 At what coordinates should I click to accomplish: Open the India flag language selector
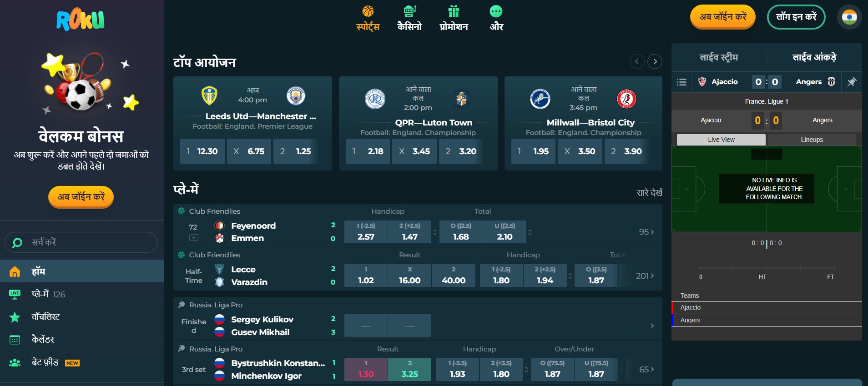coord(849,17)
